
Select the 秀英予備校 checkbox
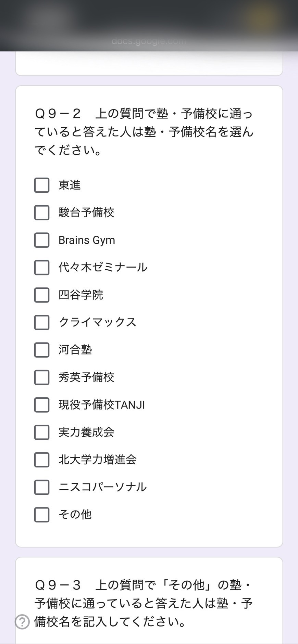(x=42, y=377)
